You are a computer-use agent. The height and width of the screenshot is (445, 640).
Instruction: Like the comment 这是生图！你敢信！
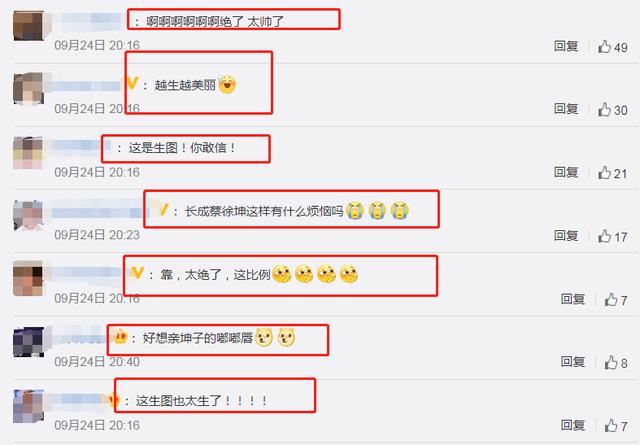click(x=604, y=173)
